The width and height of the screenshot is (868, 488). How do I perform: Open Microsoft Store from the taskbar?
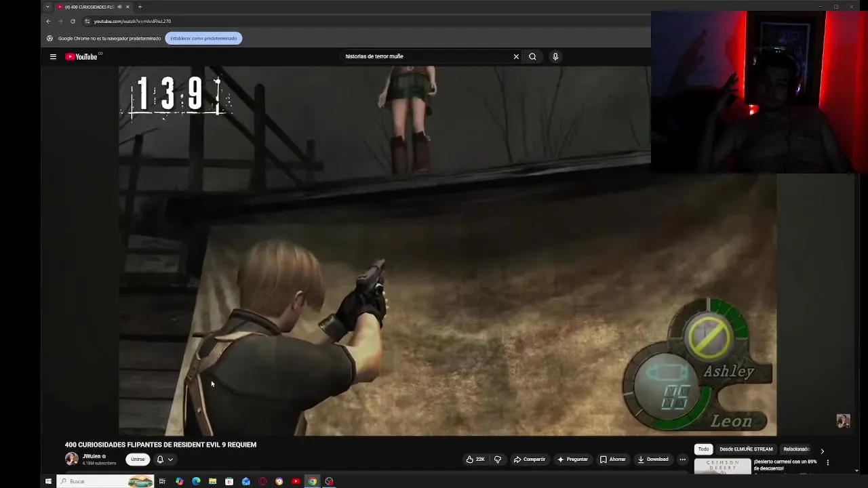(229, 481)
